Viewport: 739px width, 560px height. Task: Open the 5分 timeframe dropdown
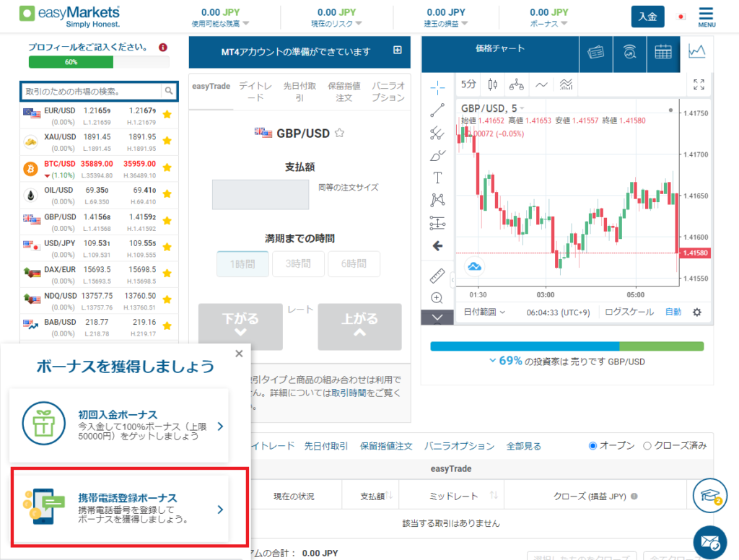pyautogui.click(x=468, y=84)
